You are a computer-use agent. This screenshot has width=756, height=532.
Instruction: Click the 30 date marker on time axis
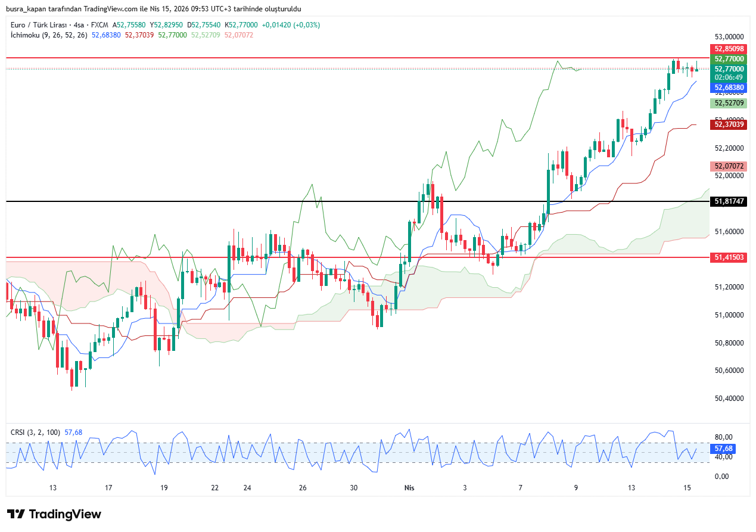coord(354,488)
